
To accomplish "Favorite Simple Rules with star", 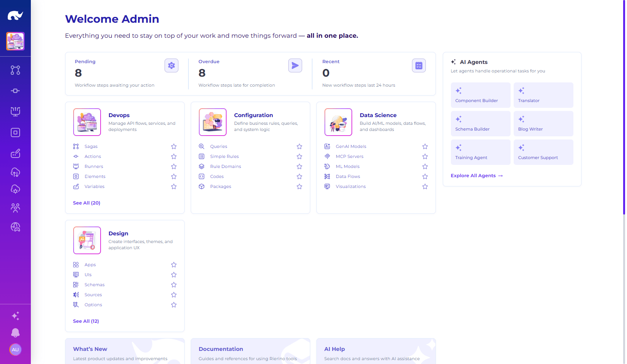I will click(x=299, y=156).
